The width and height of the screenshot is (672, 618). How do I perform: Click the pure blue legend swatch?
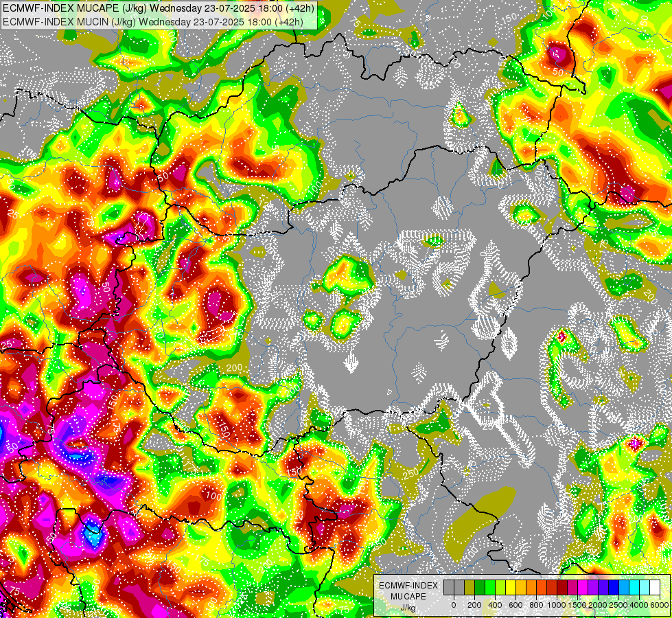pyautogui.click(x=614, y=588)
